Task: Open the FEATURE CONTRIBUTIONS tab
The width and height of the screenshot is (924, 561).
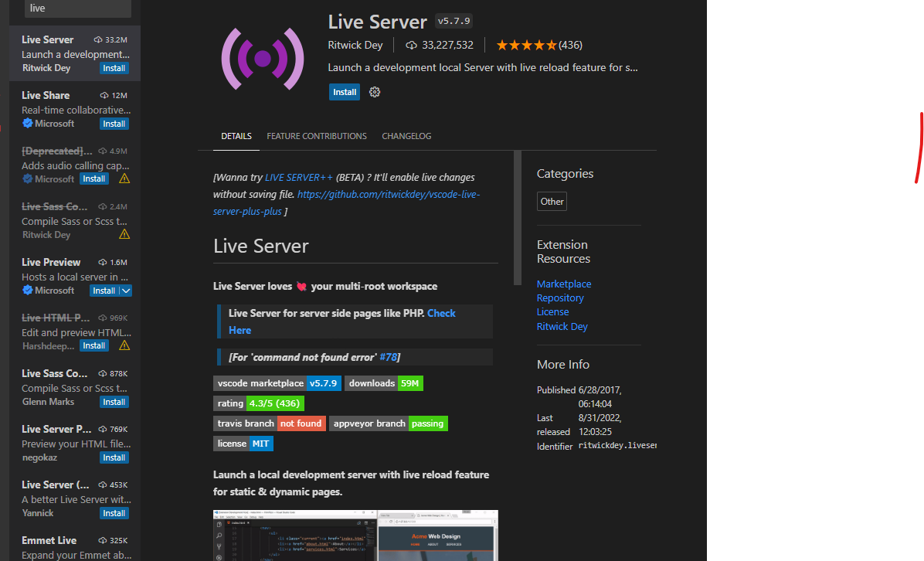Action: (x=317, y=136)
